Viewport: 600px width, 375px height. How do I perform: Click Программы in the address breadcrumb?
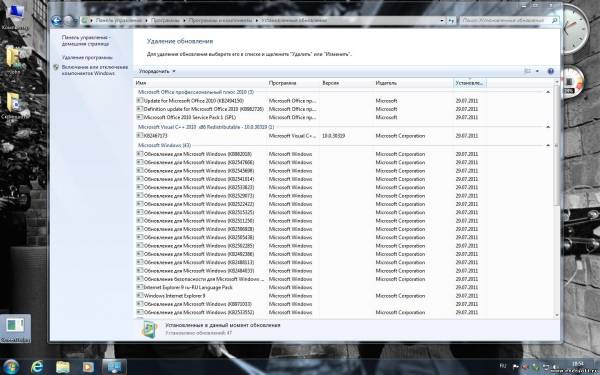165,20
